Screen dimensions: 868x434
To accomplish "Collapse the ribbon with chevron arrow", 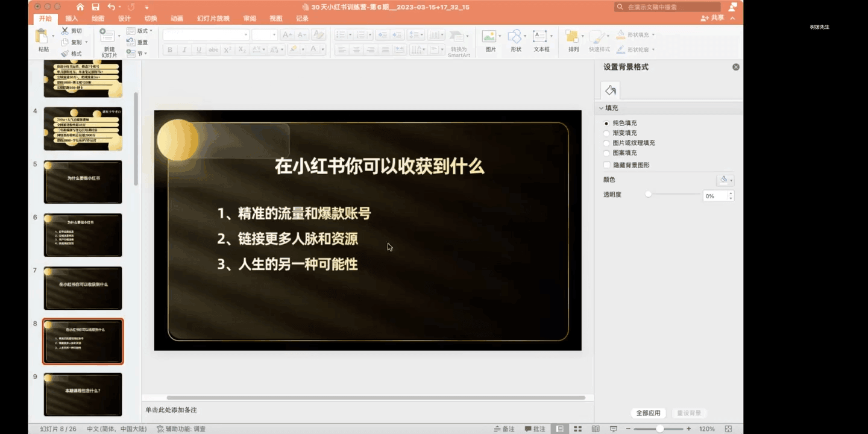I will click(x=732, y=18).
